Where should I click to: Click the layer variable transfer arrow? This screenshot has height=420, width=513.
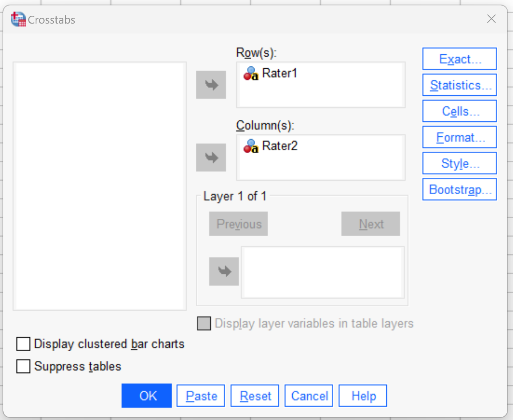(x=224, y=272)
